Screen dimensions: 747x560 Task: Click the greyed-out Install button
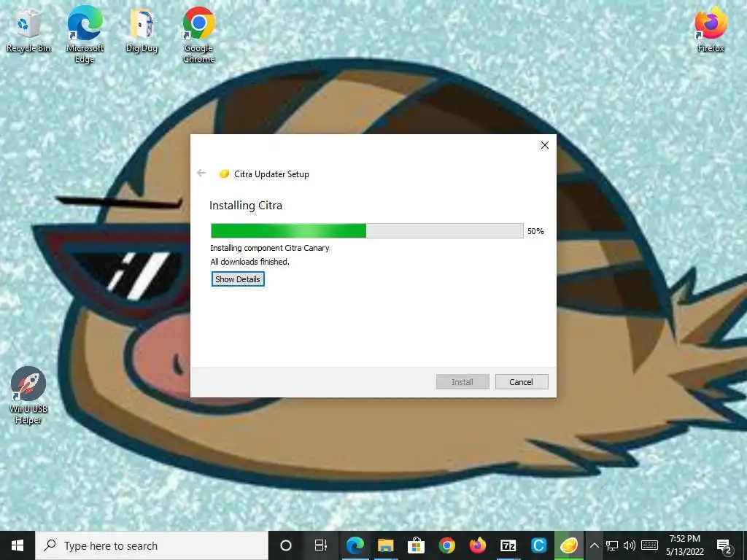point(462,382)
